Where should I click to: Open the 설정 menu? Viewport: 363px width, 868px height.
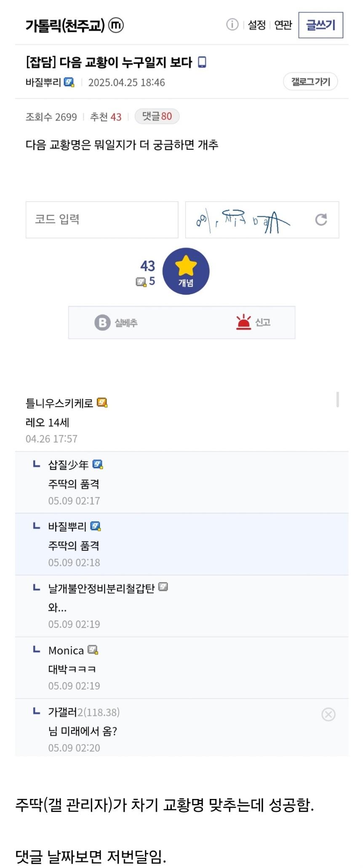coord(257,25)
